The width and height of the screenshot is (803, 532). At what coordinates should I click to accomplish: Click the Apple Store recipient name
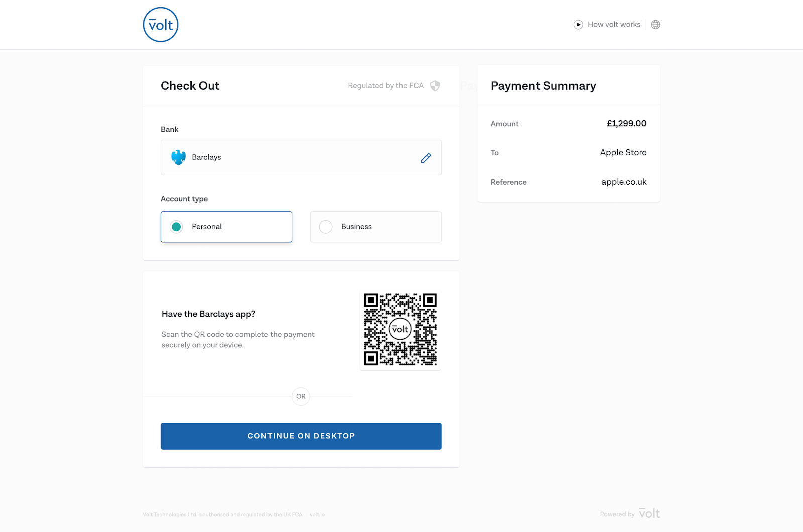click(x=623, y=152)
